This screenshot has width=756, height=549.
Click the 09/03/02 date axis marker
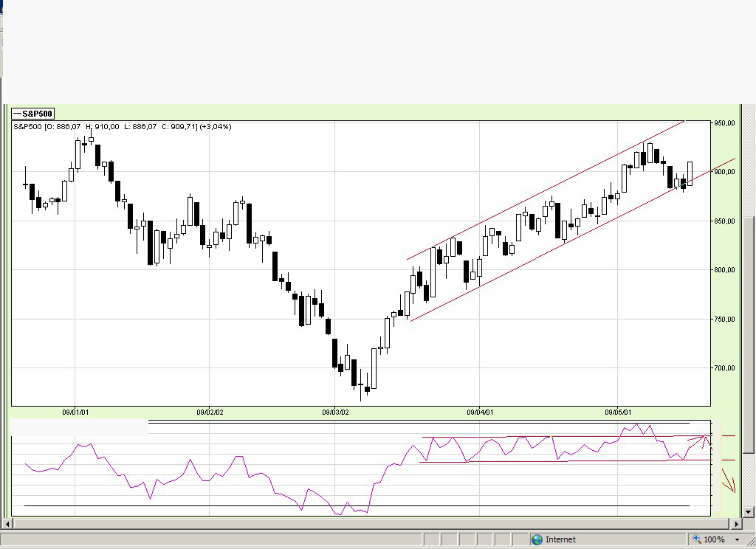point(335,412)
